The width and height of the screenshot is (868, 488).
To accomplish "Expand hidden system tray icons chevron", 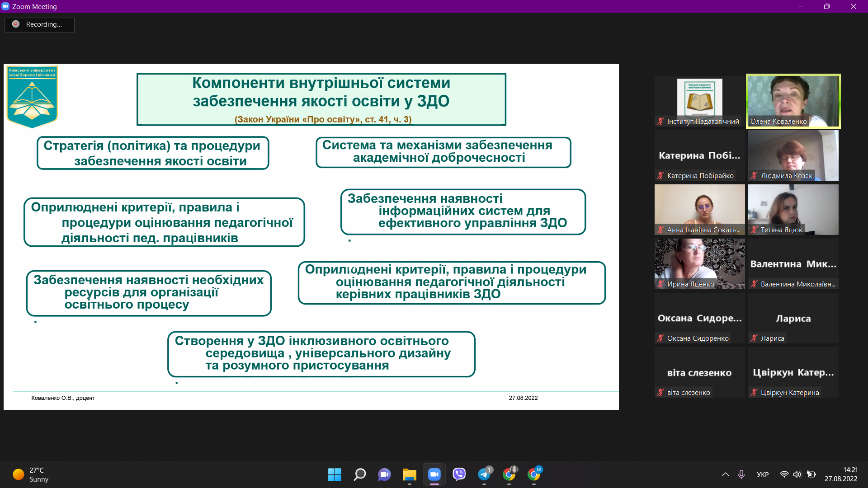I will tap(725, 474).
